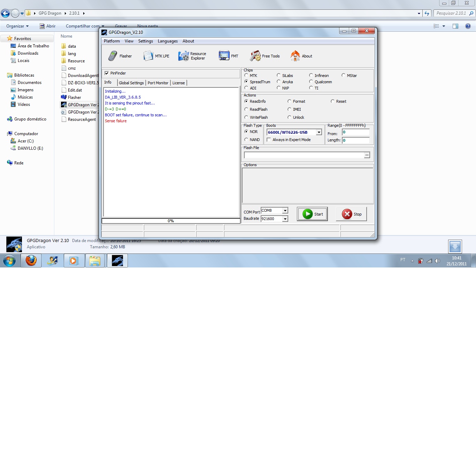
Task: Open the MTK LPE tool
Action: pos(156,56)
